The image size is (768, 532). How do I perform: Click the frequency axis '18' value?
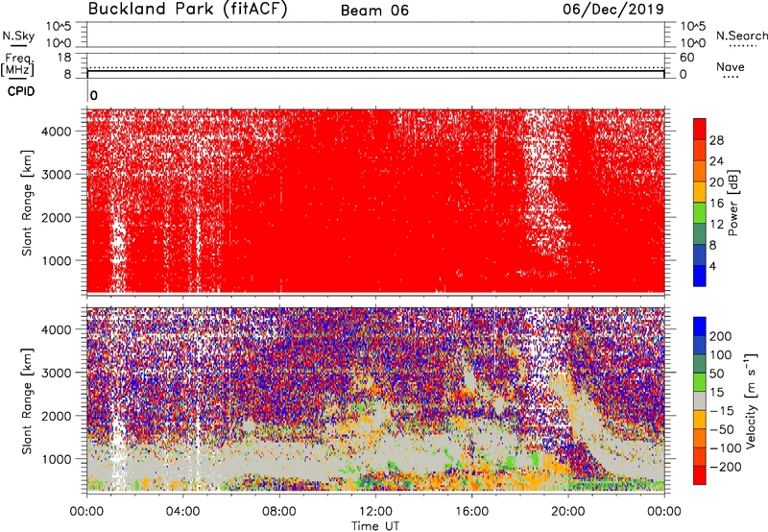[x=64, y=58]
